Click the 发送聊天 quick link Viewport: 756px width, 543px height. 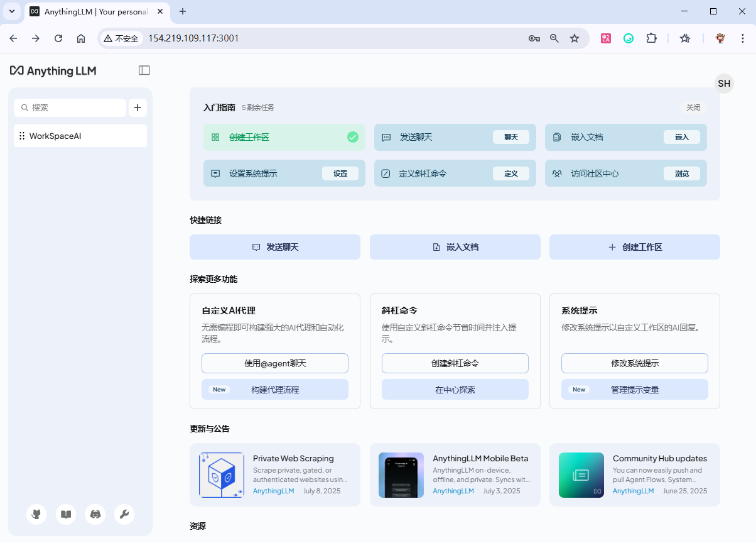coord(275,247)
